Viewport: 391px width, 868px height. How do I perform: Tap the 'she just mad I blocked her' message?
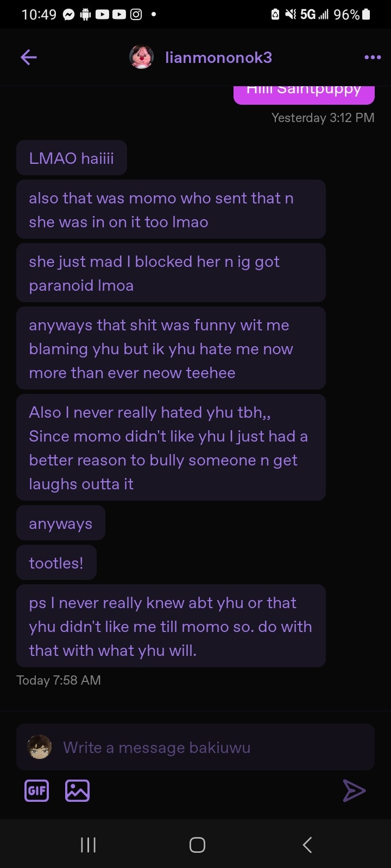[171, 273]
